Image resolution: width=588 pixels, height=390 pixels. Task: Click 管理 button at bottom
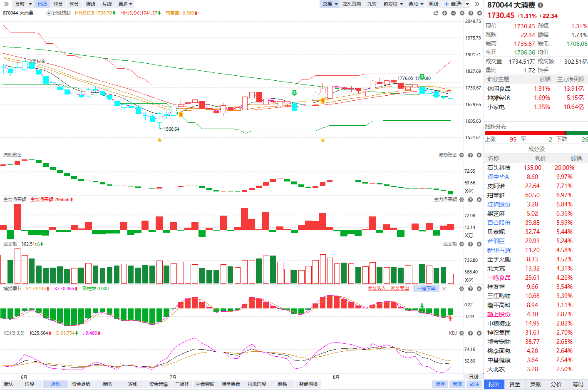point(457,384)
